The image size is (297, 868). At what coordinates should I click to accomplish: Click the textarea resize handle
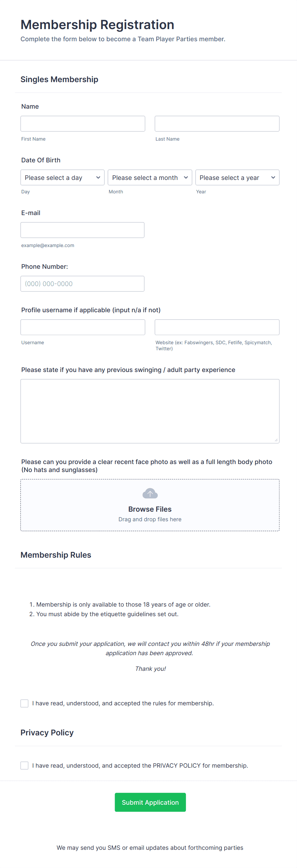coord(277,440)
